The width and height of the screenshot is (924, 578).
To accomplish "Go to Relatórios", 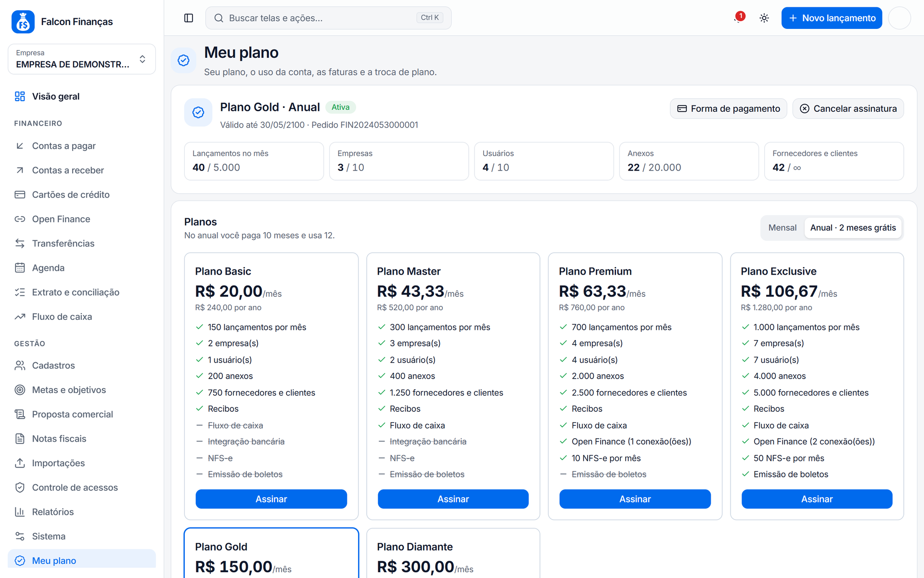I will [x=82, y=512].
